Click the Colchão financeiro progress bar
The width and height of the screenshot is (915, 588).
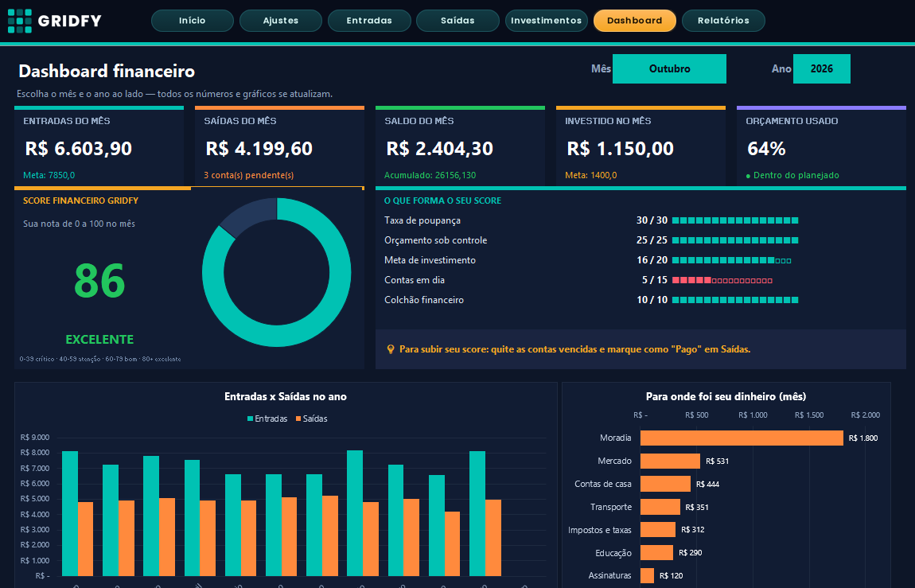point(735,300)
